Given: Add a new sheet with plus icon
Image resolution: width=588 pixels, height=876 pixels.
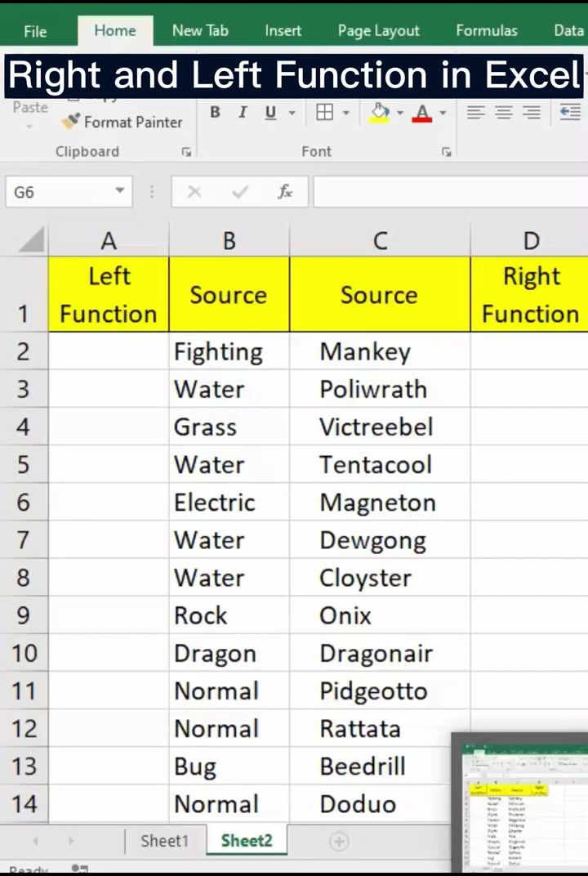Looking at the screenshot, I should tap(339, 841).
